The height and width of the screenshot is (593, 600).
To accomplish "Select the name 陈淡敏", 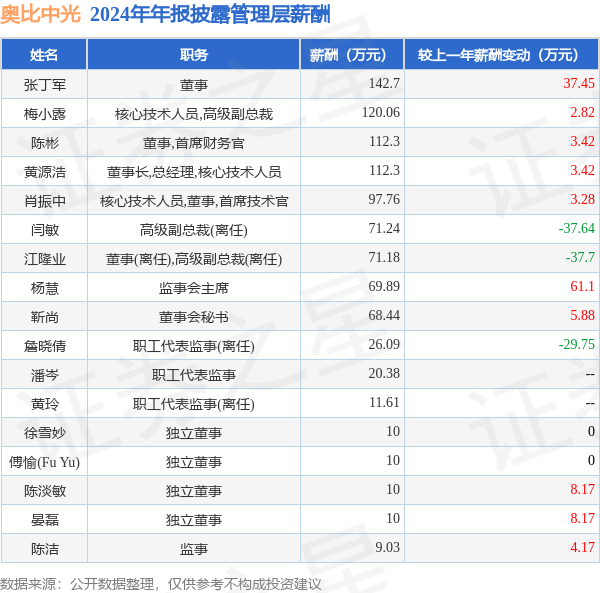I will click(x=45, y=491).
